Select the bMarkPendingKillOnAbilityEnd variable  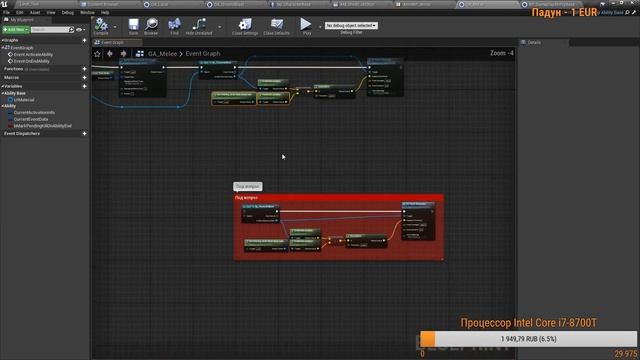coord(42,126)
